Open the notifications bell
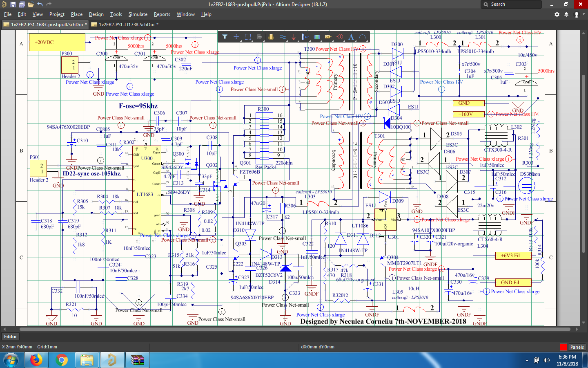The width and height of the screenshot is (588, 368). (566, 14)
